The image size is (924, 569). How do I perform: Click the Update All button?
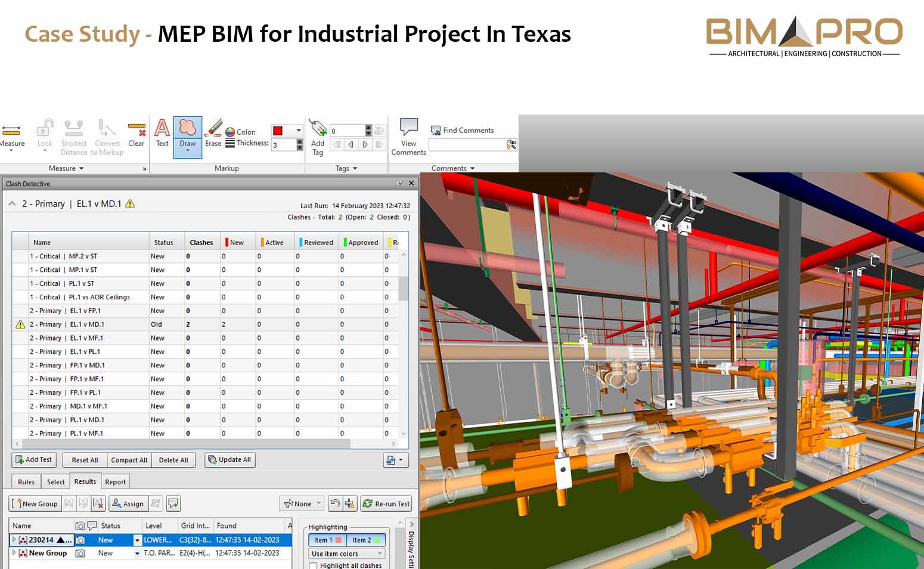230,460
